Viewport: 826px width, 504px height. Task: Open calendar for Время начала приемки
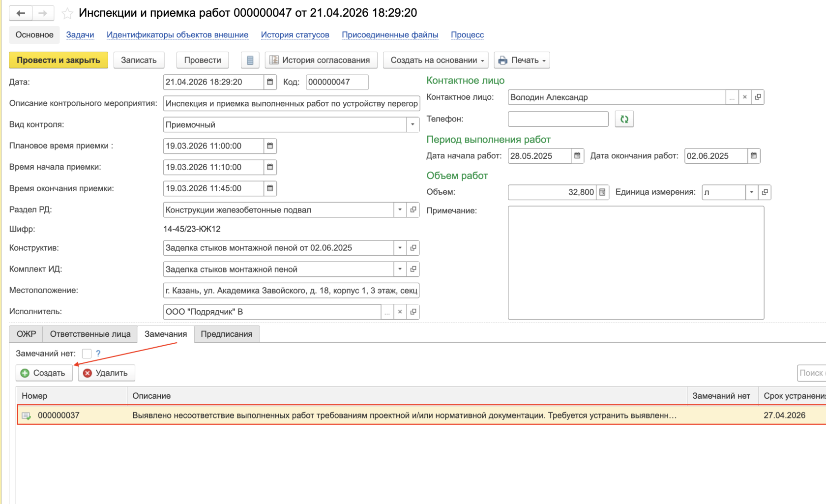[270, 167]
